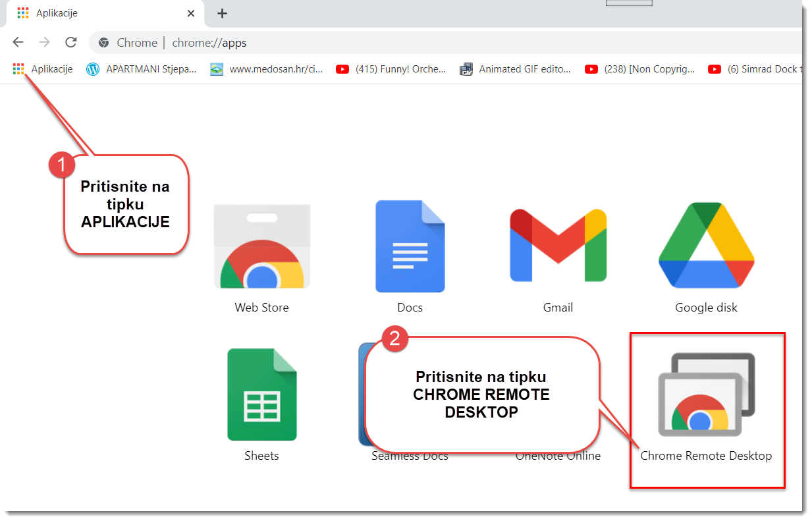Open a new browser tab
This screenshot has width=812, height=521.
[223, 13]
